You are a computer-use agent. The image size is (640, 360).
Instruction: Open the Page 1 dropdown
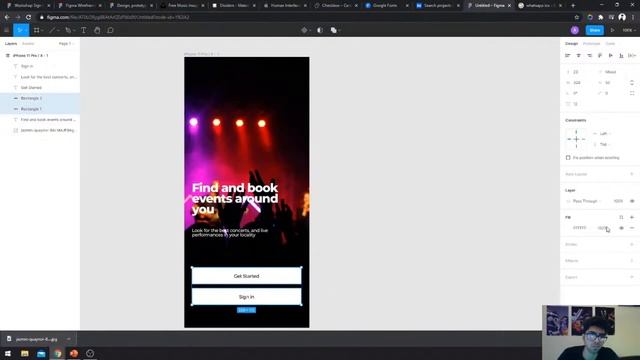coord(66,44)
